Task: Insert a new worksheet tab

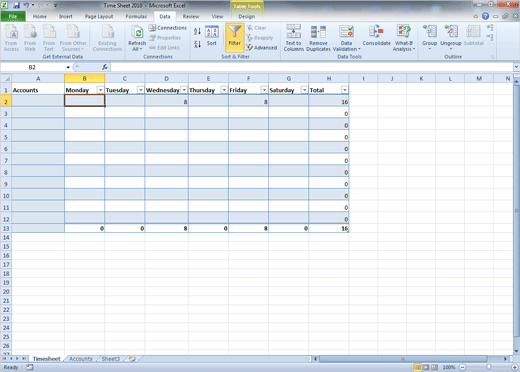Action: tap(132, 359)
